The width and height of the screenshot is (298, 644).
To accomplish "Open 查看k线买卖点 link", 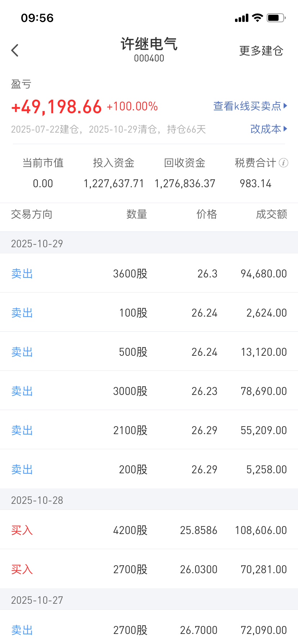I will pos(250,106).
